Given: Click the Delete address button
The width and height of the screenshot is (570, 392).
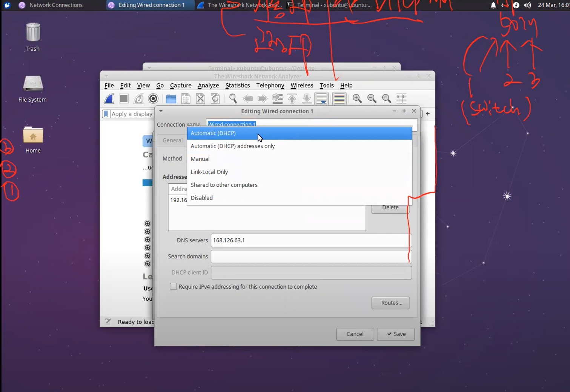Looking at the screenshot, I should (390, 208).
